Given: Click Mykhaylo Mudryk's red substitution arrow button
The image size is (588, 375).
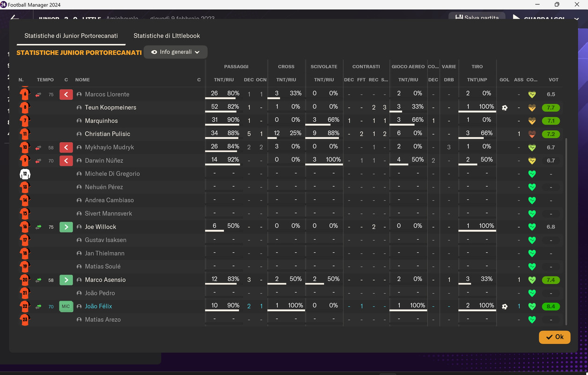Looking at the screenshot, I should tap(66, 148).
